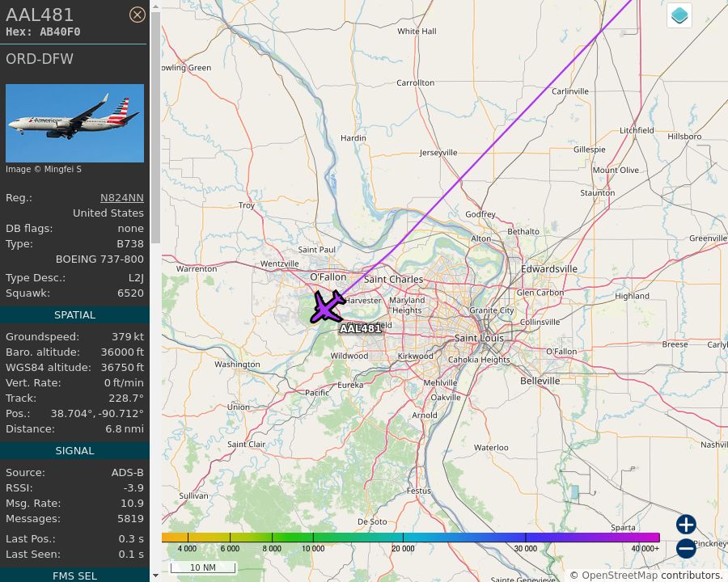Select the ORD-DFW route text
This screenshot has height=582, width=728.
[x=40, y=59]
